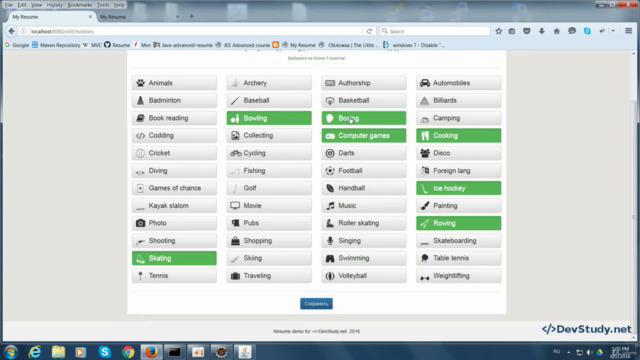Submit with the blue Save button
This screenshot has width=640, height=360.
click(316, 304)
